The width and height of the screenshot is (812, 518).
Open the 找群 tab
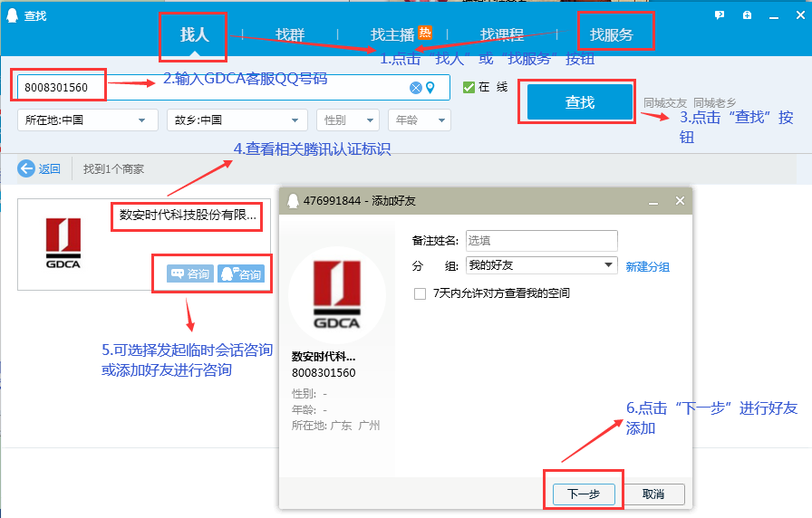(x=290, y=34)
